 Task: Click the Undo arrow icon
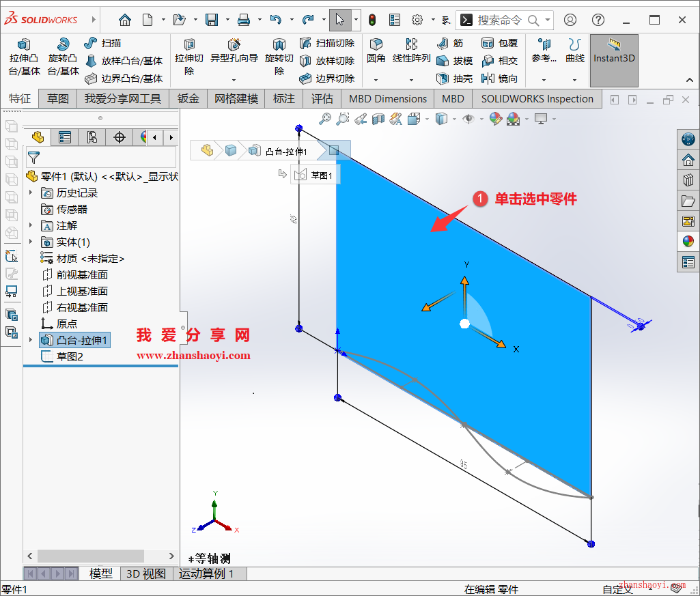[276, 20]
